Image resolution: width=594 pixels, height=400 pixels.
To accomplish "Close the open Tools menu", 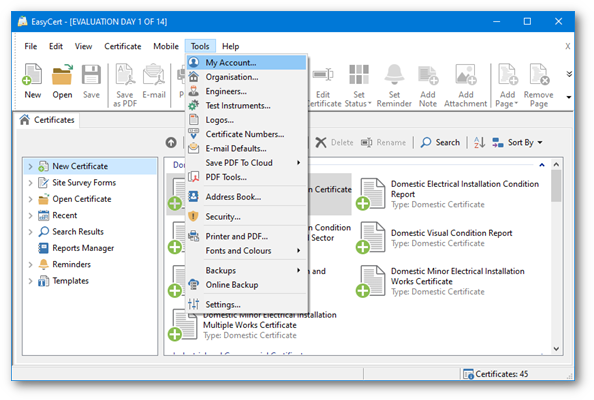I will [x=200, y=46].
